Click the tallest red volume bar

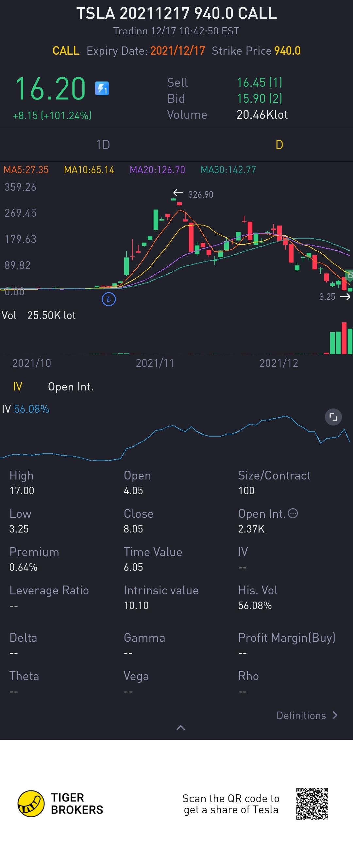(344, 338)
